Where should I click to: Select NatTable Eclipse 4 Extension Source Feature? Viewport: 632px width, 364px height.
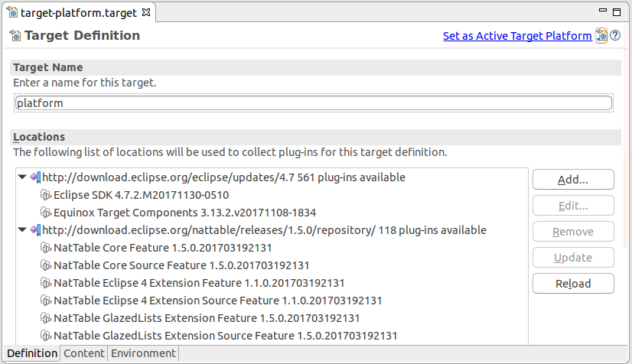coord(217,301)
